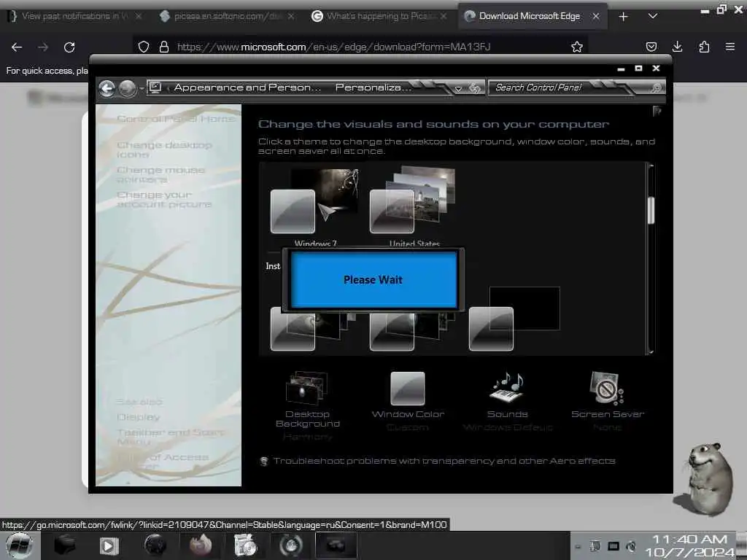747x560 pixels.
Task: Open the Windows Start orb
Action: tap(19, 545)
